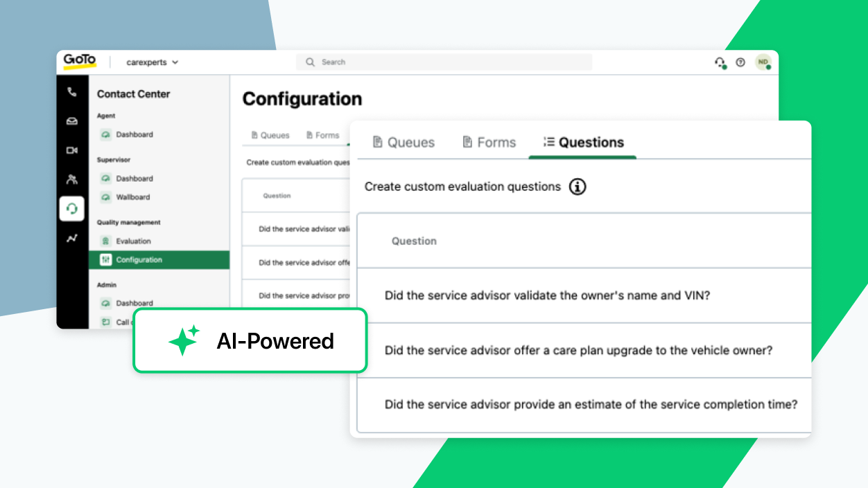The width and height of the screenshot is (868, 488).
Task: Open the Wallboard under Supervisor
Action: (132, 197)
